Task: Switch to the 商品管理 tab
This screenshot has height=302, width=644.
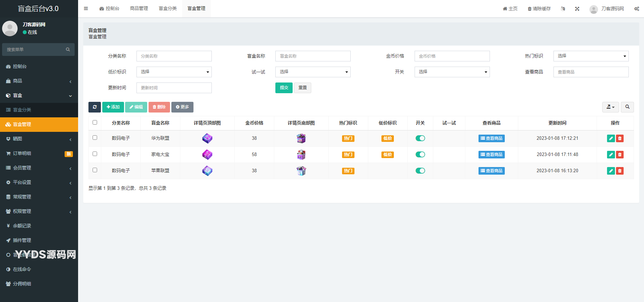Action: (139, 9)
